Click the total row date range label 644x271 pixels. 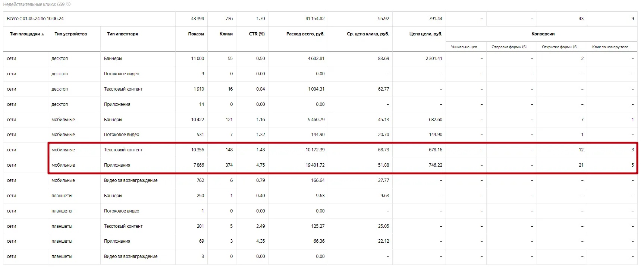coord(35,19)
